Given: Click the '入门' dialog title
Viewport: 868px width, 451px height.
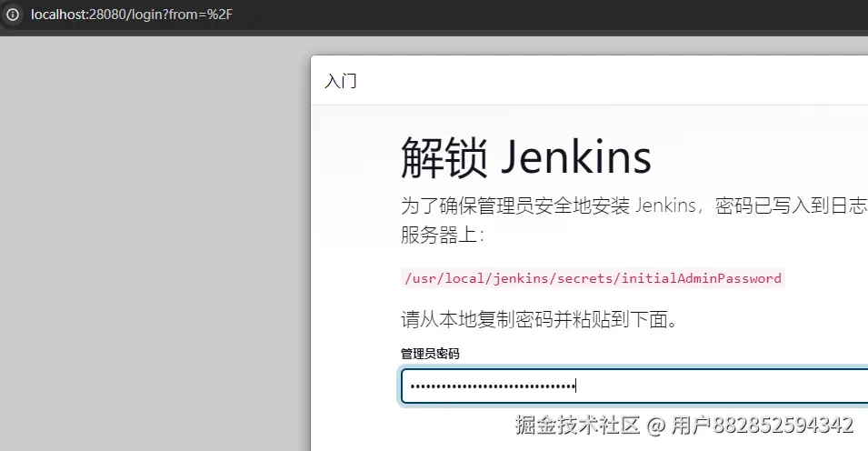Looking at the screenshot, I should coord(341,81).
